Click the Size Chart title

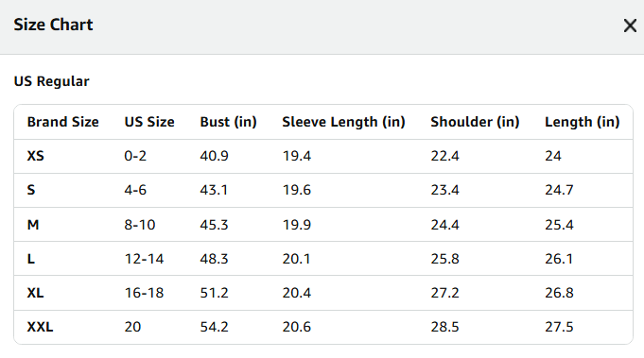tap(53, 25)
